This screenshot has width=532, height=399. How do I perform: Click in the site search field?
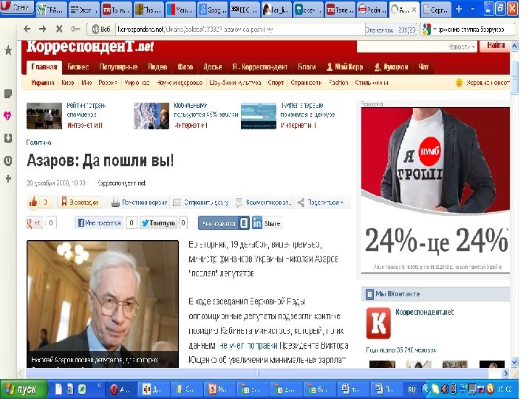tap(402, 47)
